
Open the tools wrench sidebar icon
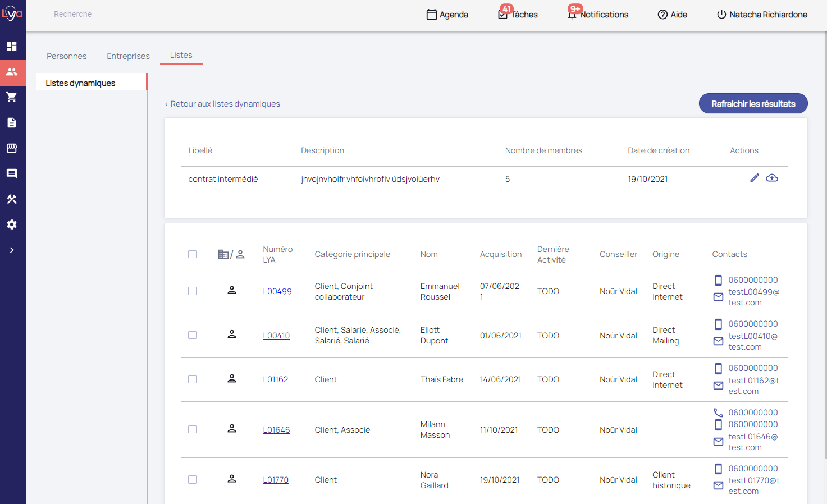12,199
